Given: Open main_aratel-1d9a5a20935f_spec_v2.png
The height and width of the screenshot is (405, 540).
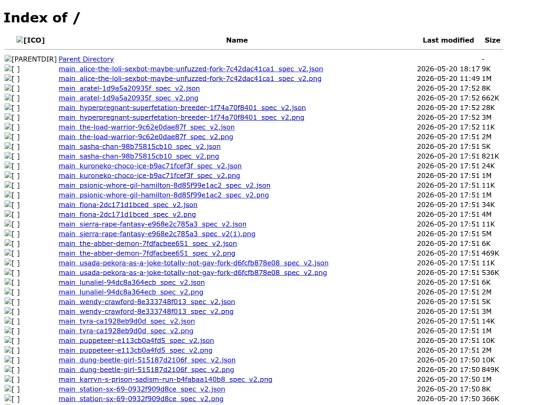Looking at the screenshot, I should 128,98.
